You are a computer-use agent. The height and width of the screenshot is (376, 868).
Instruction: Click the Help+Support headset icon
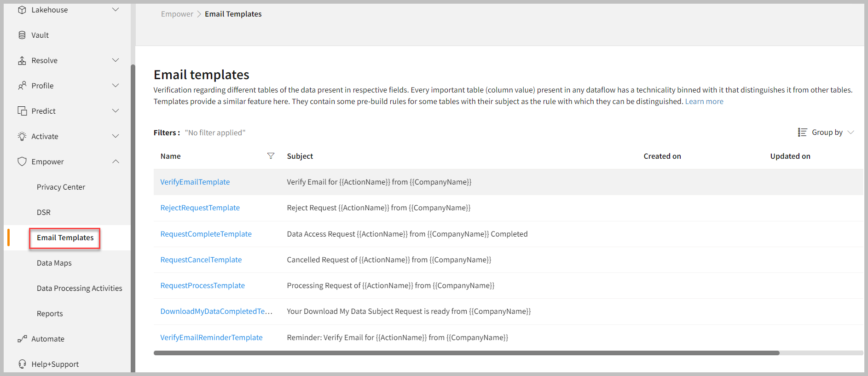click(22, 364)
